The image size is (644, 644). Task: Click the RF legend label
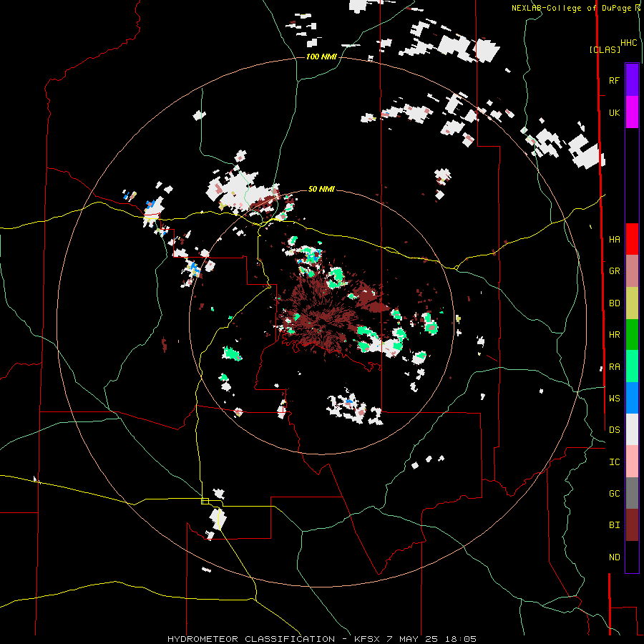[x=614, y=80]
